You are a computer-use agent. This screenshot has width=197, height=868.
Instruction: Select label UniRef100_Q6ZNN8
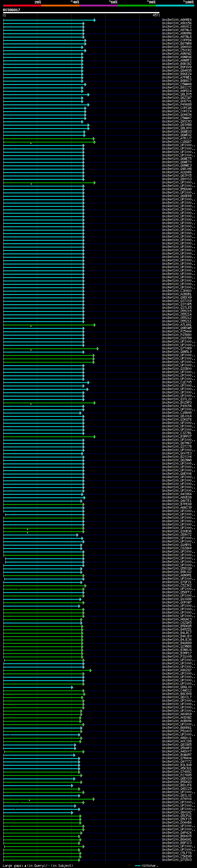point(176,460)
